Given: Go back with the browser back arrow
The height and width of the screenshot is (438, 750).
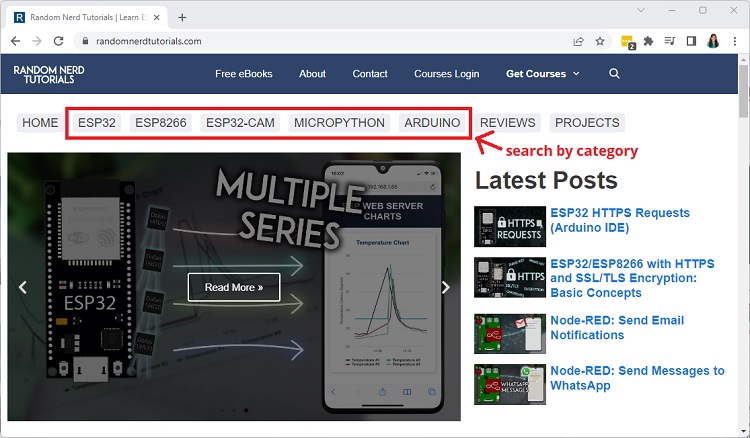Looking at the screenshot, I should click(15, 41).
